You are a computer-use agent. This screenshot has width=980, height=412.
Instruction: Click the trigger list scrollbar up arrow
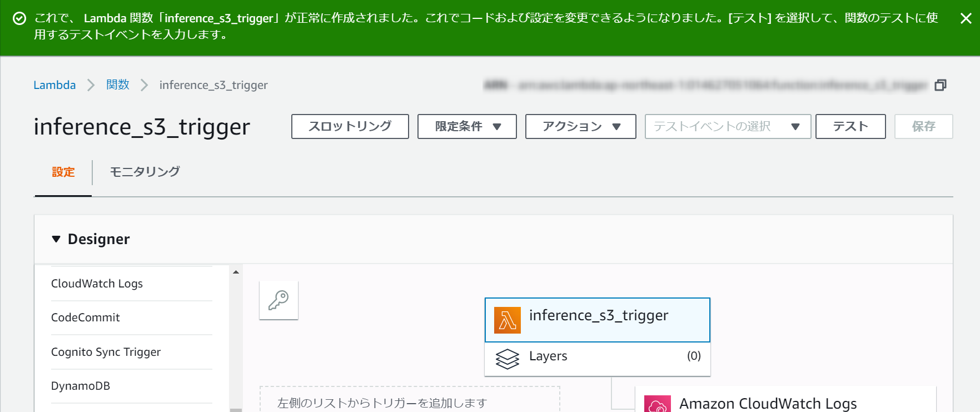pos(236,272)
